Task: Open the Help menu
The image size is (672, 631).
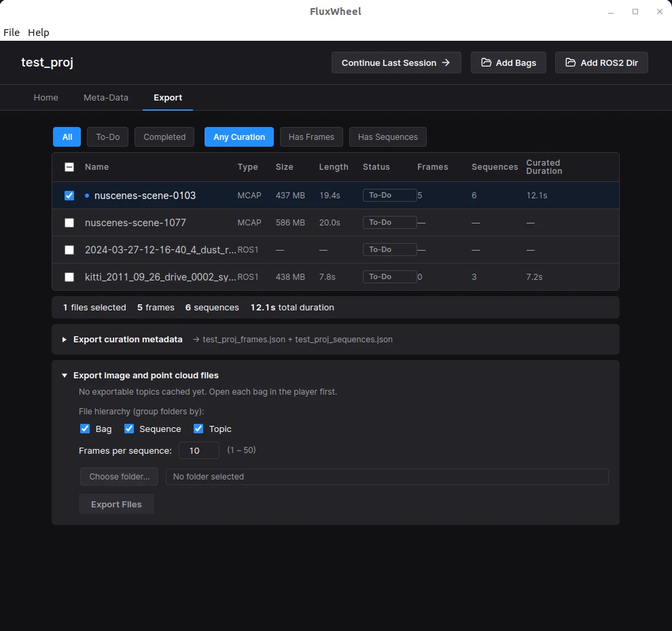Action: [x=39, y=33]
